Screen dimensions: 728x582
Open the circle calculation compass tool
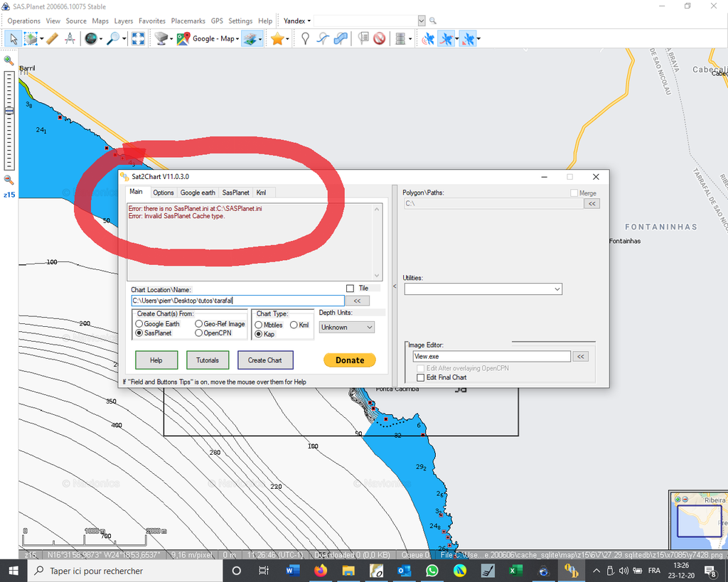pyautogui.click(x=70, y=39)
